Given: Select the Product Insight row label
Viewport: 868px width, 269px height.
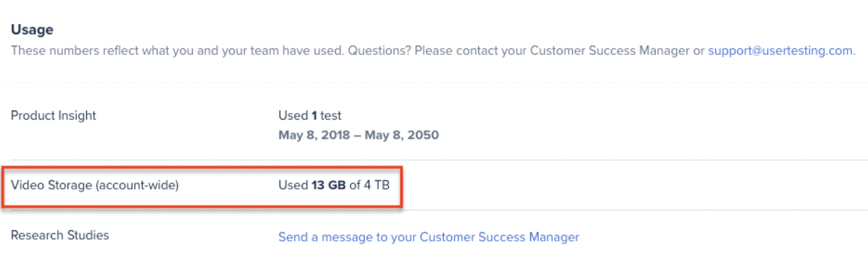Looking at the screenshot, I should [53, 115].
